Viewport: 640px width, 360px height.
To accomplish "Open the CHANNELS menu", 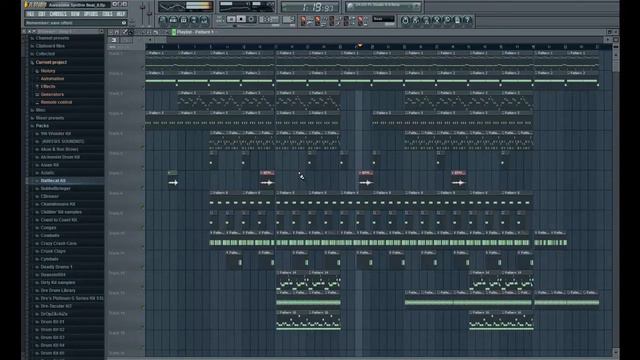I will click(x=58, y=14).
